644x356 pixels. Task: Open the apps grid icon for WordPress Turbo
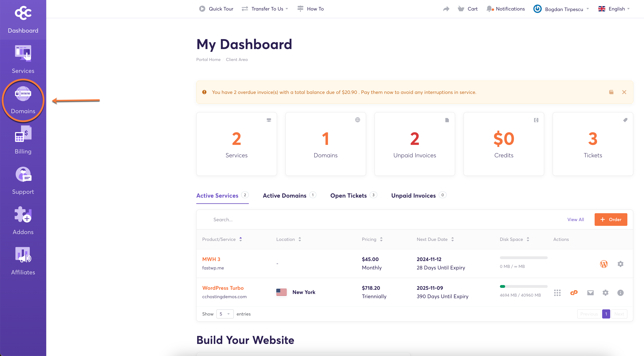(x=557, y=292)
